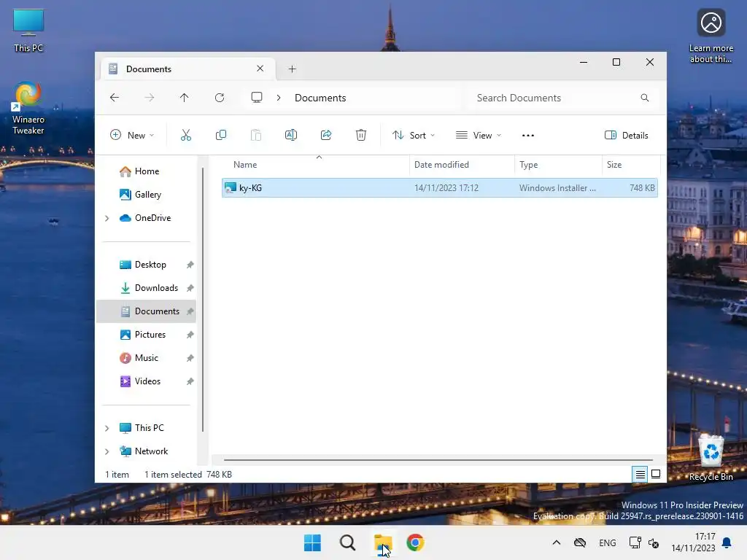
Task: Click the Paste clipboard icon
Action: pyautogui.click(x=256, y=135)
